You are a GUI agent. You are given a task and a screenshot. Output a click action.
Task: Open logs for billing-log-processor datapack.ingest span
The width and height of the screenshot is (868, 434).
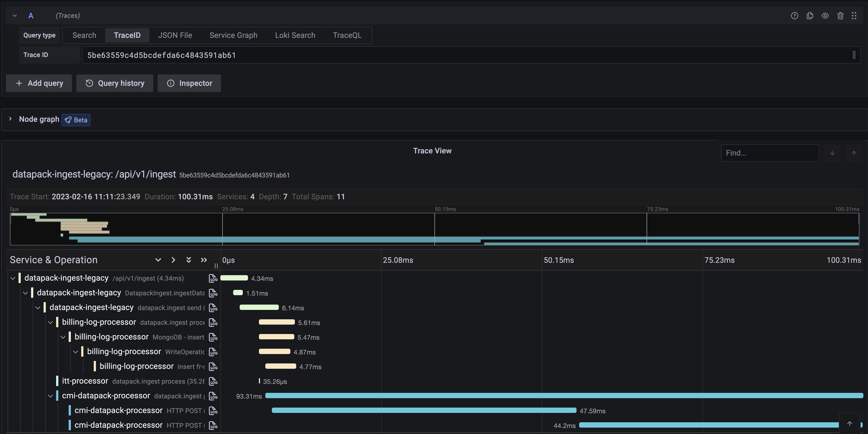[213, 322]
